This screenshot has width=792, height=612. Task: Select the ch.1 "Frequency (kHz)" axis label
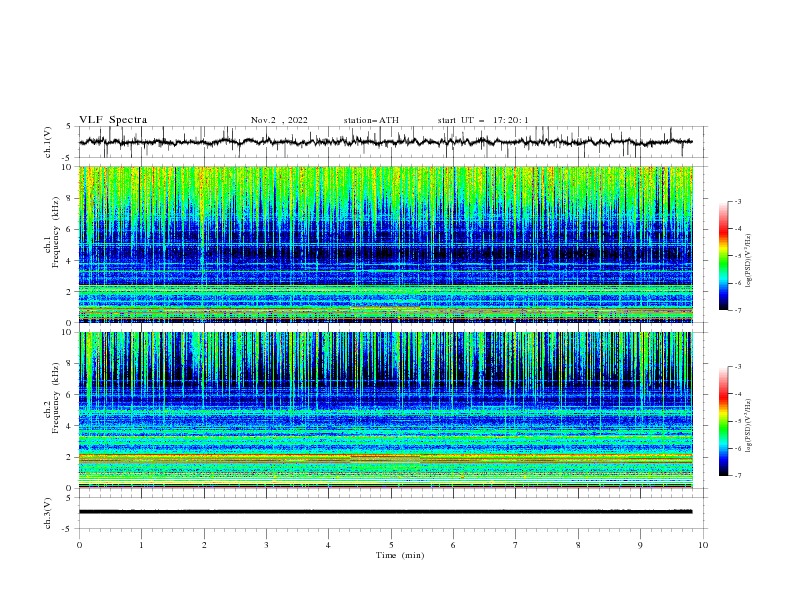click(56, 230)
